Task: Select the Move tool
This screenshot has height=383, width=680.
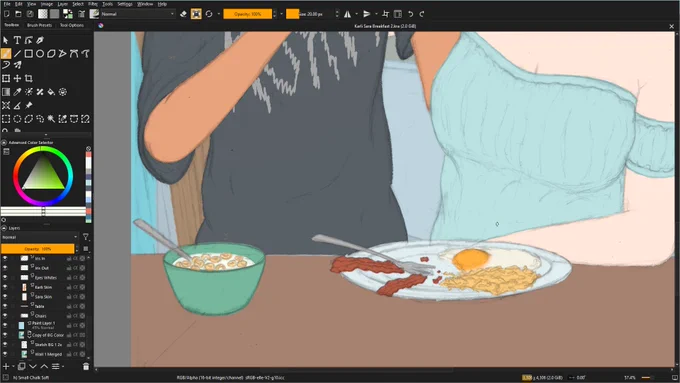Action: pos(17,79)
